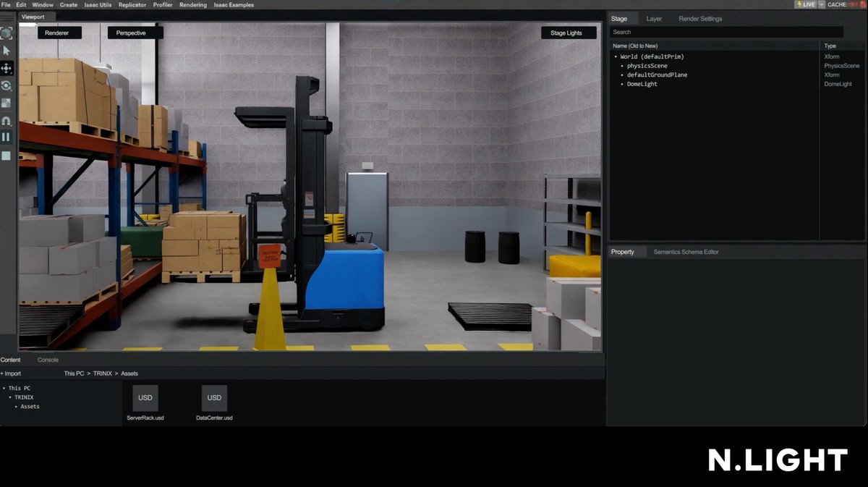Click the ServerRack.usd file name

coord(145,418)
